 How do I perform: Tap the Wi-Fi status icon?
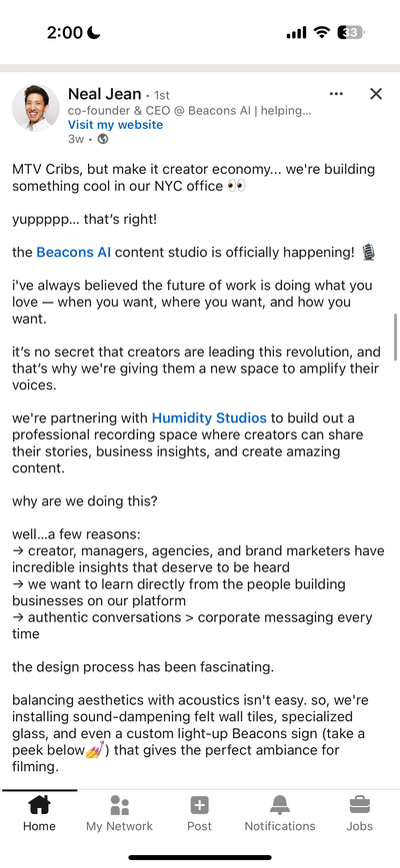(x=321, y=33)
